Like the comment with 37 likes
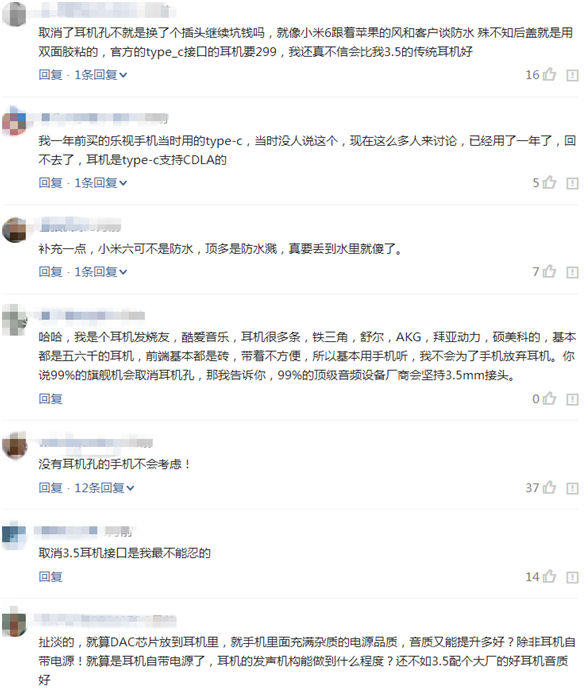This screenshot has width=586, height=688. coord(549,487)
